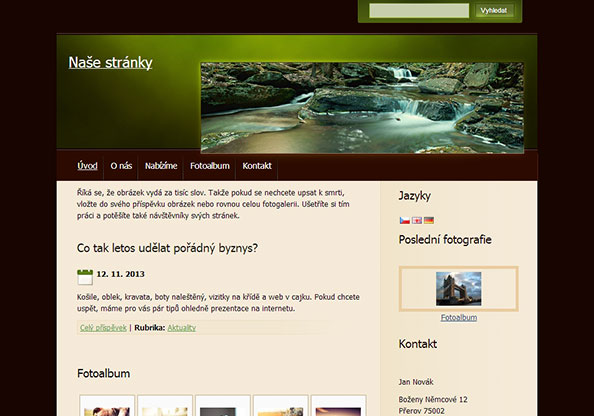Open the Celý příspěvek link
The height and width of the screenshot is (416, 594).
[103, 328]
